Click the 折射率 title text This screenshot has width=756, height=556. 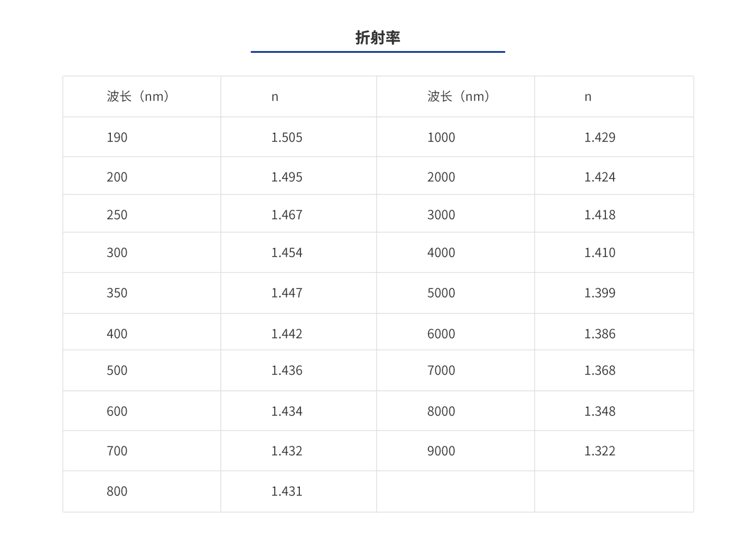(x=378, y=37)
